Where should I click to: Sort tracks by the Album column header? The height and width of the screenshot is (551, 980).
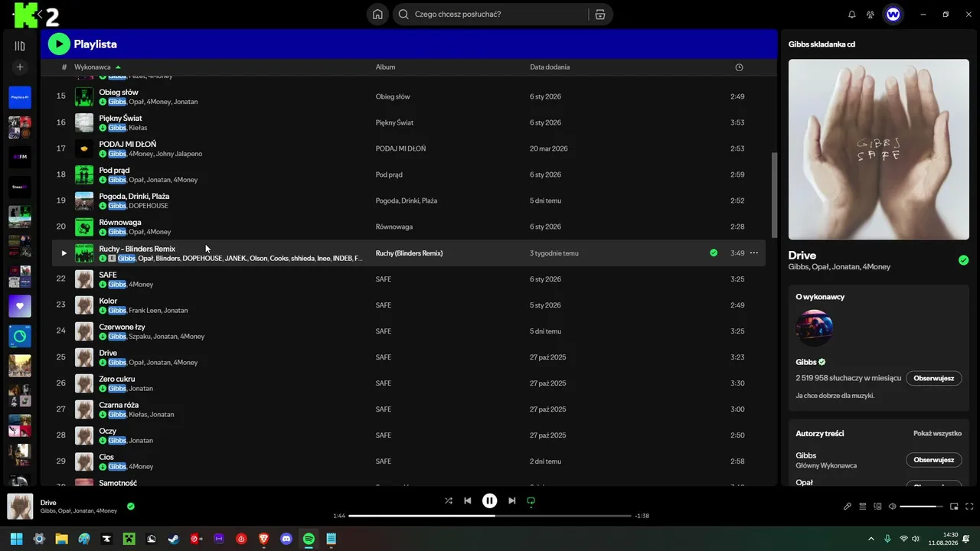[x=385, y=67]
